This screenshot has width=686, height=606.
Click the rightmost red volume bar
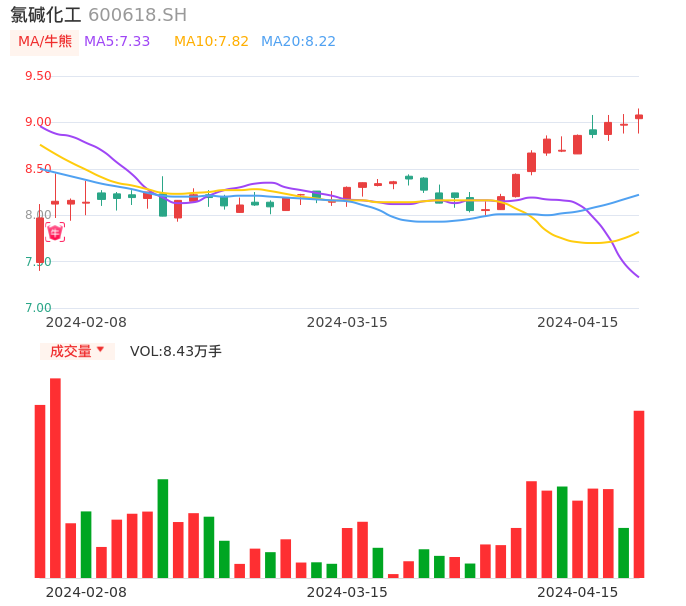639,494
